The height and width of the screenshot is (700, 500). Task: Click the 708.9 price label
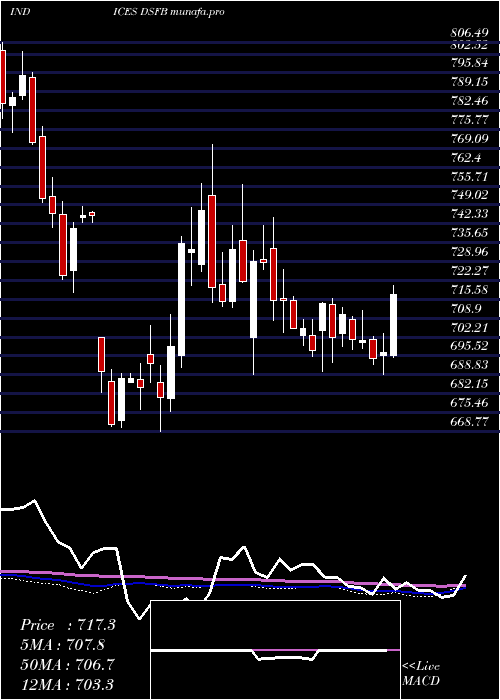point(467,308)
